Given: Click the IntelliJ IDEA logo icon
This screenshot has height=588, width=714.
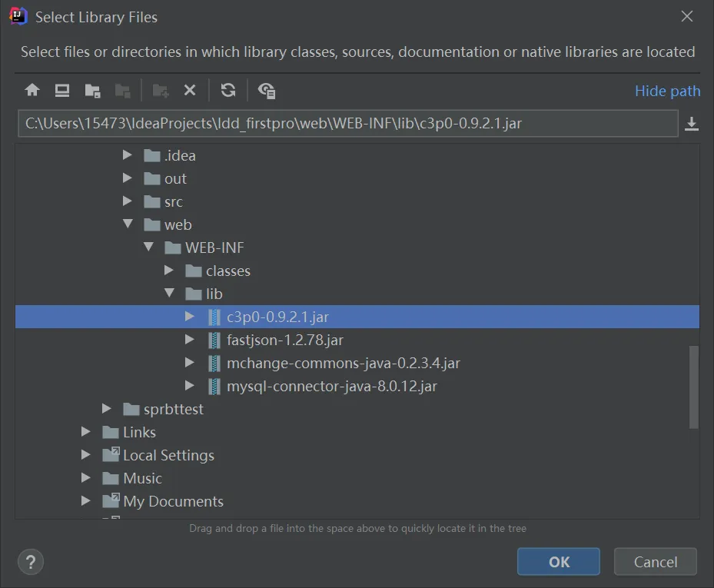Looking at the screenshot, I should click(x=18, y=17).
